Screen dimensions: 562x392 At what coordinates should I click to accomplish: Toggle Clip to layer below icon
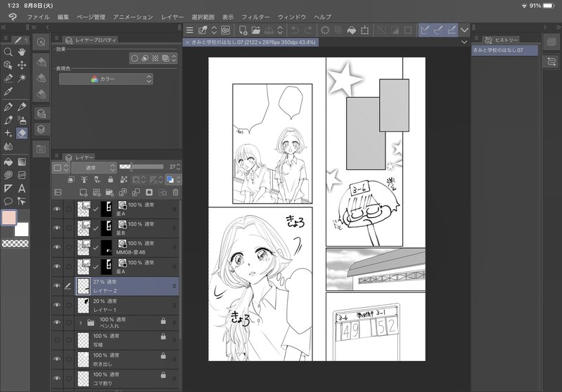[71, 179]
